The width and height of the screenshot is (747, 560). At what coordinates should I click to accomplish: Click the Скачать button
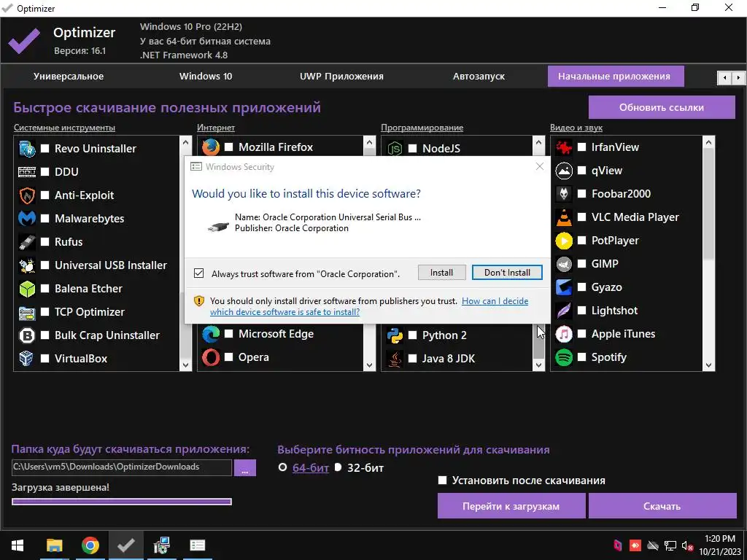[x=662, y=506]
